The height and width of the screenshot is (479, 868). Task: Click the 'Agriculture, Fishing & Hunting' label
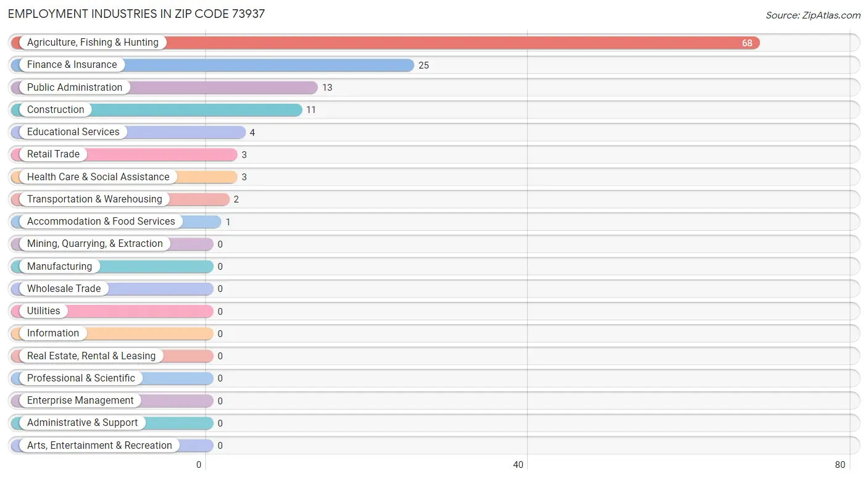[93, 43]
